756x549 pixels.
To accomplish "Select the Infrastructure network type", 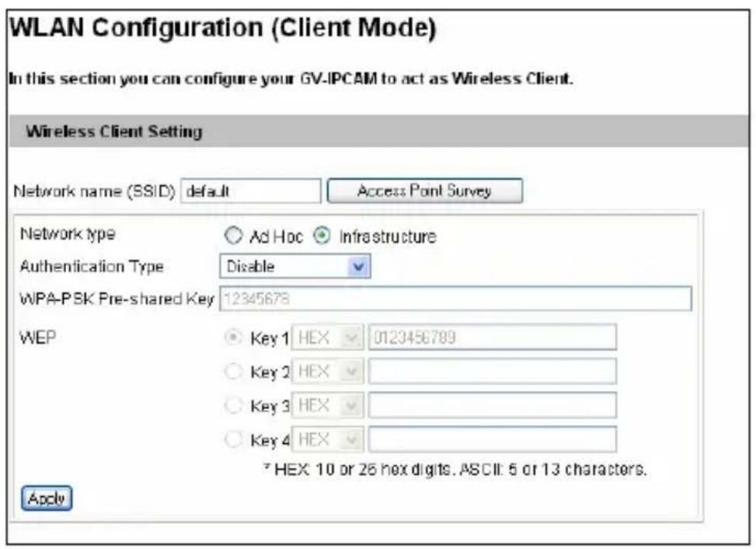I will click(322, 236).
